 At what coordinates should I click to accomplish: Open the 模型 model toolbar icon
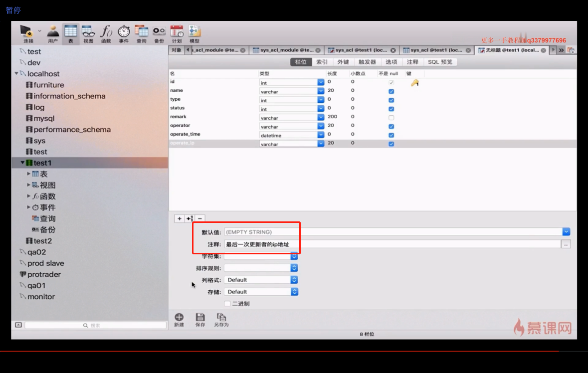pos(194,34)
